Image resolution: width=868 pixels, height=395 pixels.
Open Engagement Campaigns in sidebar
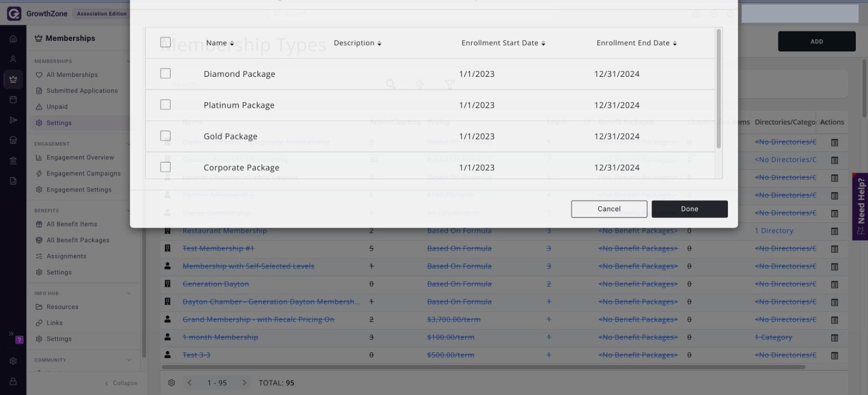[84, 174]
